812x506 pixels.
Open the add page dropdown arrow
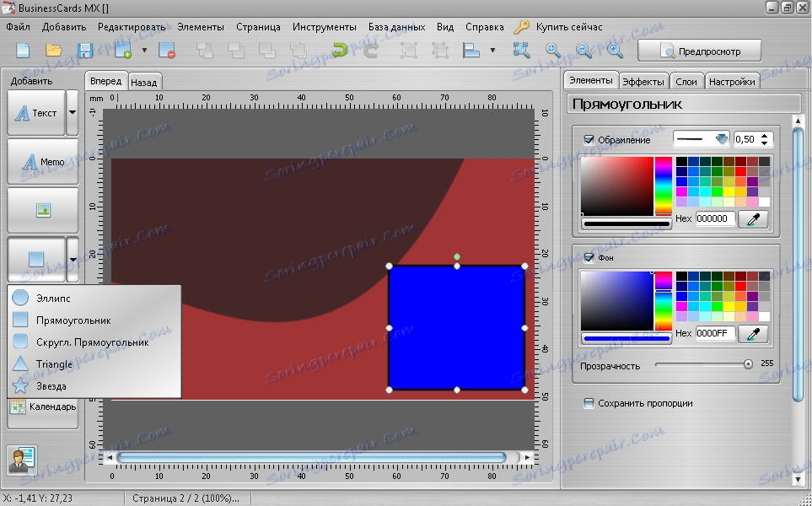(x=144, y=51)
